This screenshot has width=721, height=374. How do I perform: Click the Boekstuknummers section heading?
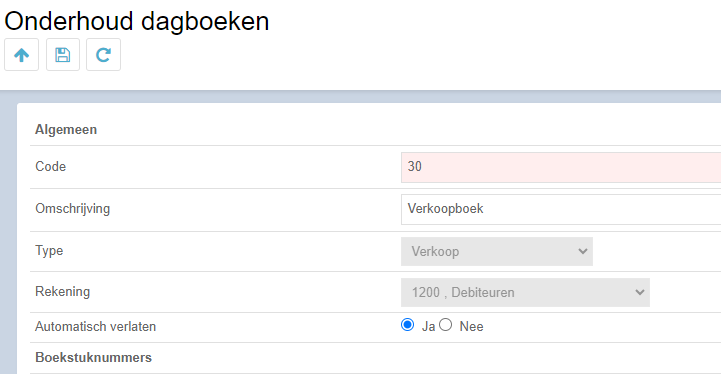[93, 357]
